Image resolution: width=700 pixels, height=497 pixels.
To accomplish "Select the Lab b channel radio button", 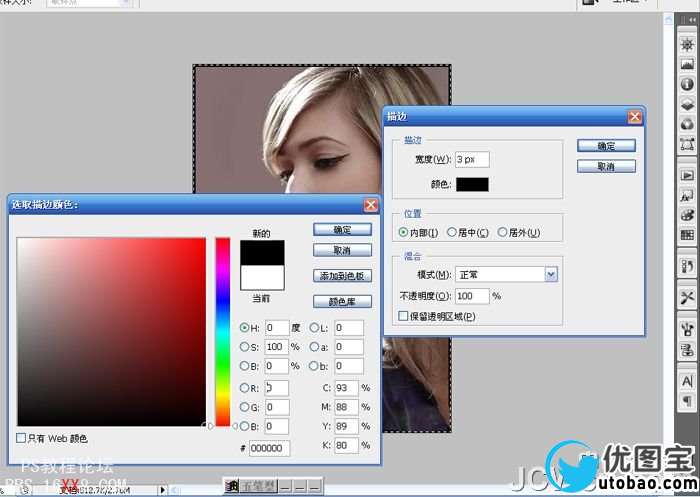I will point(314,366).
